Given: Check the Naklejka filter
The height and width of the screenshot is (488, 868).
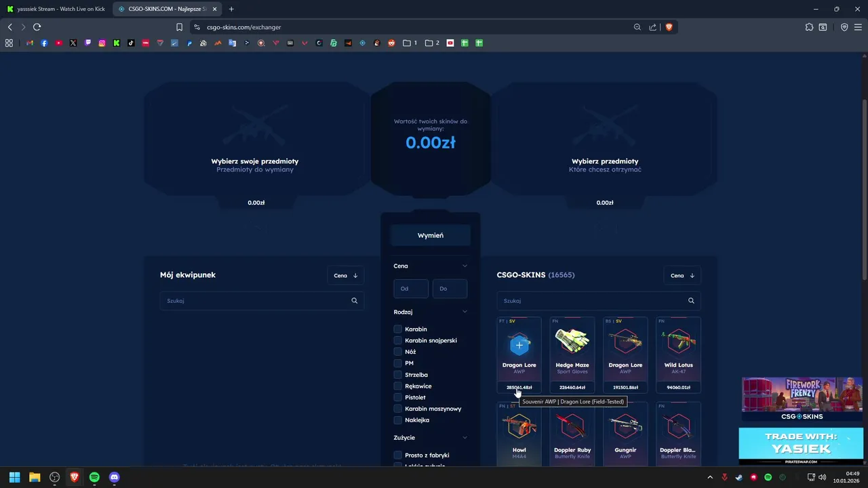Looking at the screenshot, I should (x=398, y=420).
